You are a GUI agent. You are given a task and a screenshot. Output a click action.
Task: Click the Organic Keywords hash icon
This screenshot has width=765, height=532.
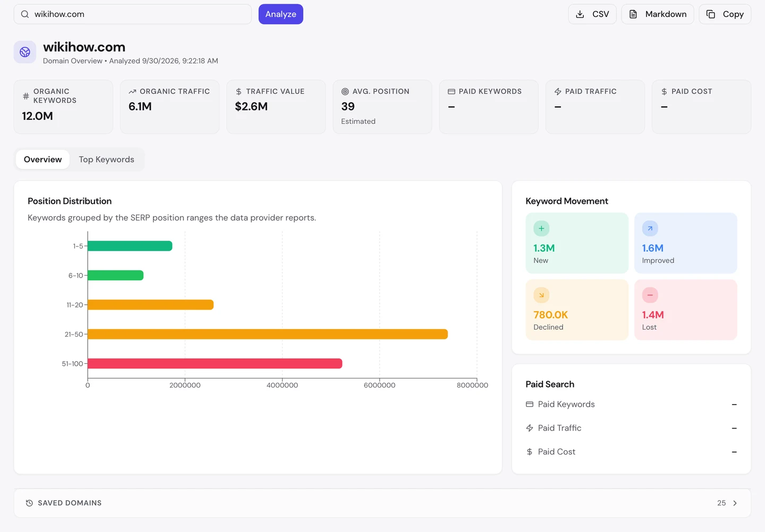point(26,96)
